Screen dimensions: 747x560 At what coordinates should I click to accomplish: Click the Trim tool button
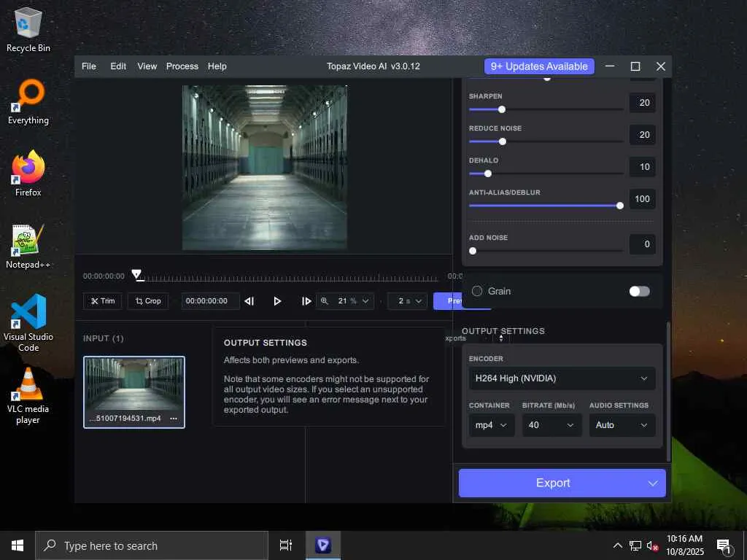103,300
